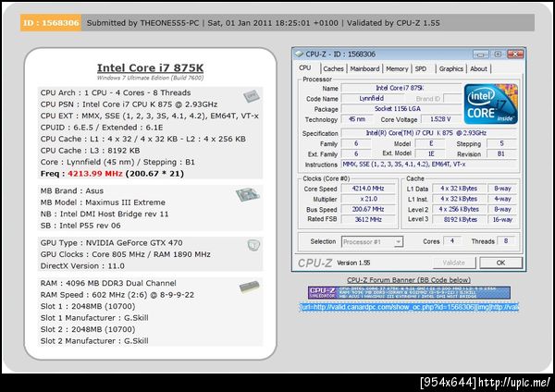Viewport: 555px width, 392px height.
Task: Click the Cores count field
Action: (x=452, y=241)
